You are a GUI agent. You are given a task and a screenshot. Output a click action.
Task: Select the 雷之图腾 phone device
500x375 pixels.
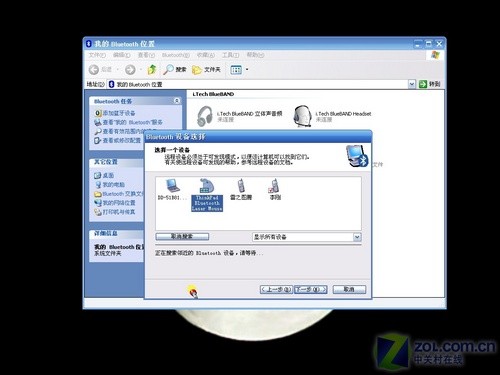241,189
